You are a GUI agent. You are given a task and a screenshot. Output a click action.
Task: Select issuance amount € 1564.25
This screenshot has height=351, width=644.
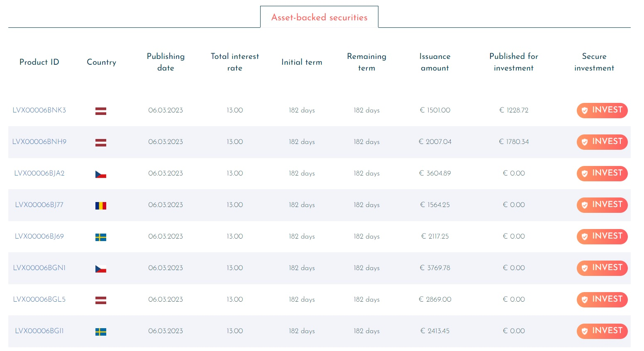[x=435, y=205]
